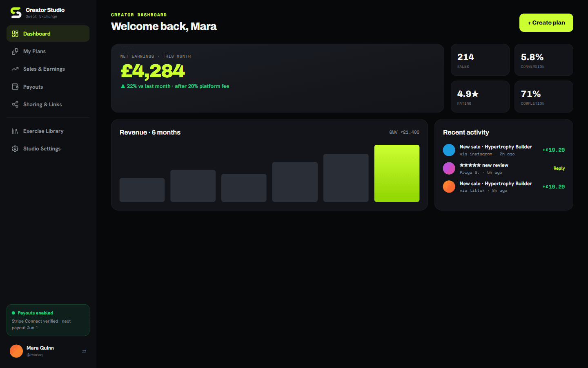588x368 pixels.
Task: Click the Create plan button
Action: click(546, 22)
